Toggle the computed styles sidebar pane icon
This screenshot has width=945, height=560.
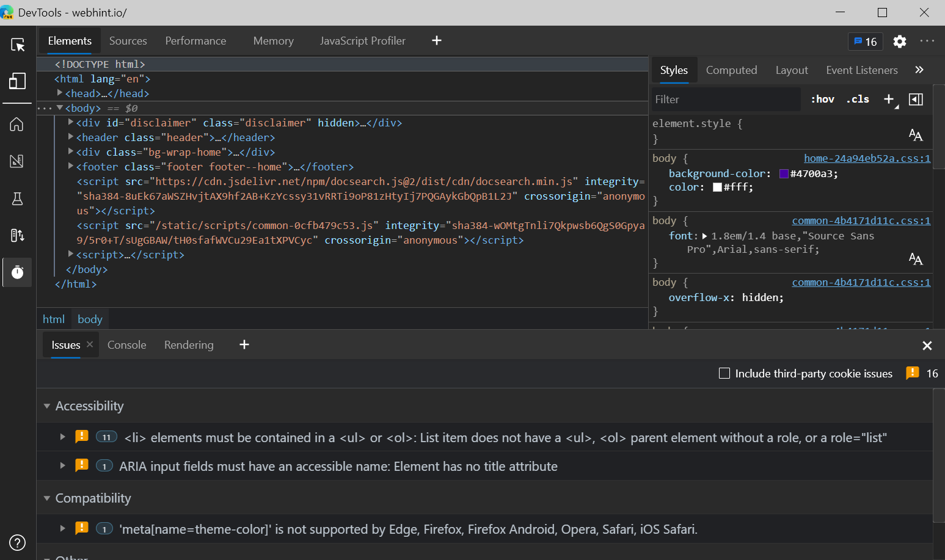916,100
